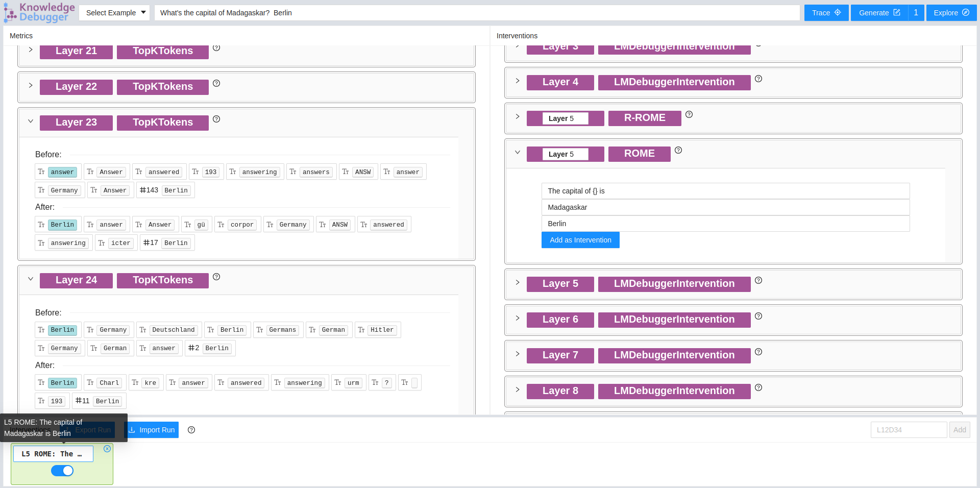Image resolution: width=980 pixels, height=488 pixels.
Task: Click the prompt text input field
Action: click(x=477, y=13)
